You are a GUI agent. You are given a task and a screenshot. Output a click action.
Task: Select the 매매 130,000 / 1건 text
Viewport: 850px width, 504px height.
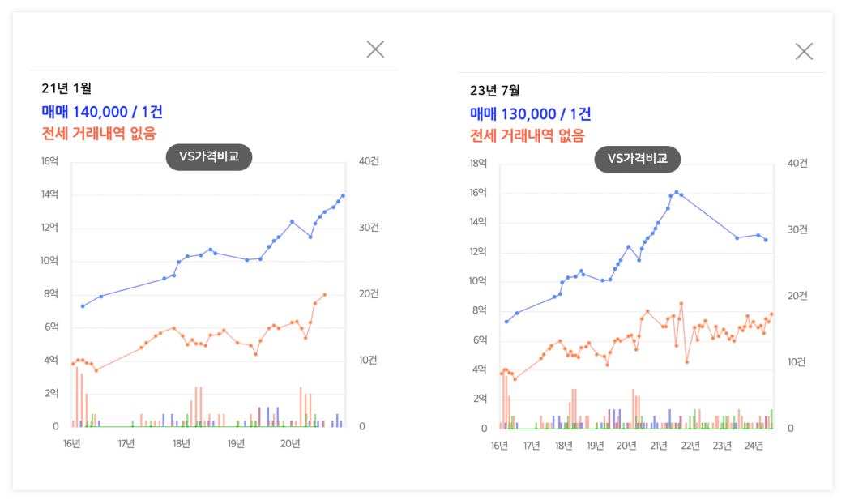tap(531, 114)
